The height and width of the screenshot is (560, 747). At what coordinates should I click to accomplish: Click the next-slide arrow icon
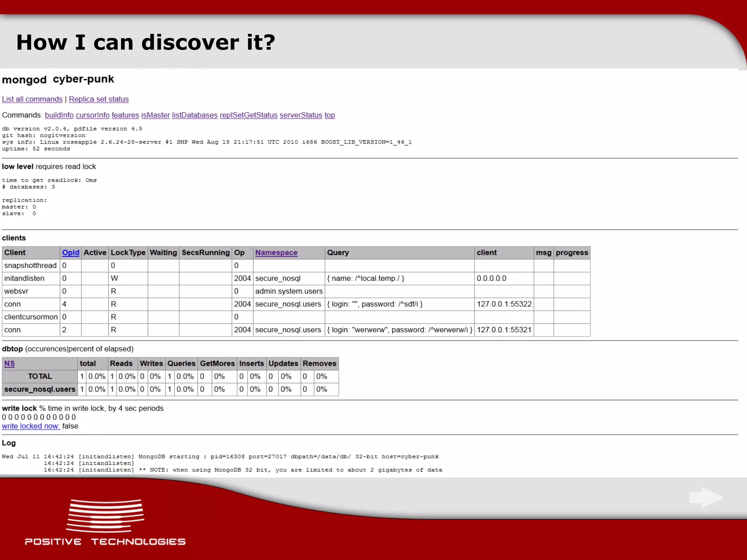point(706,497)
